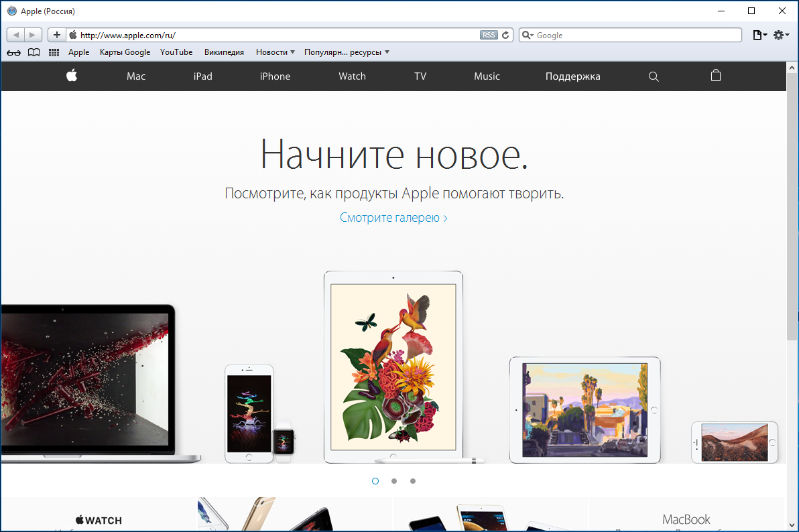Close the browser window

click(x=782, y=11)
